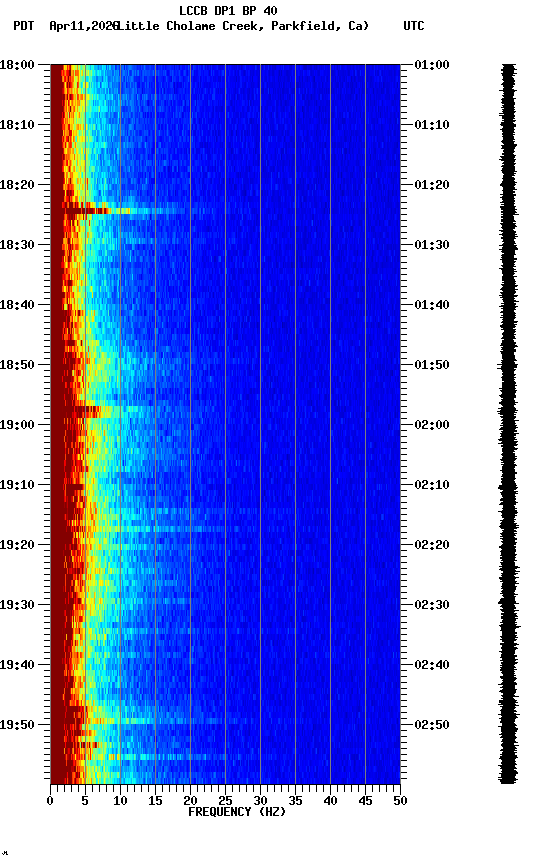Click the 5 Hz frequency tick label
Image resolution: width=552 pixels, height=864 pixels.
tap(85, 801)
